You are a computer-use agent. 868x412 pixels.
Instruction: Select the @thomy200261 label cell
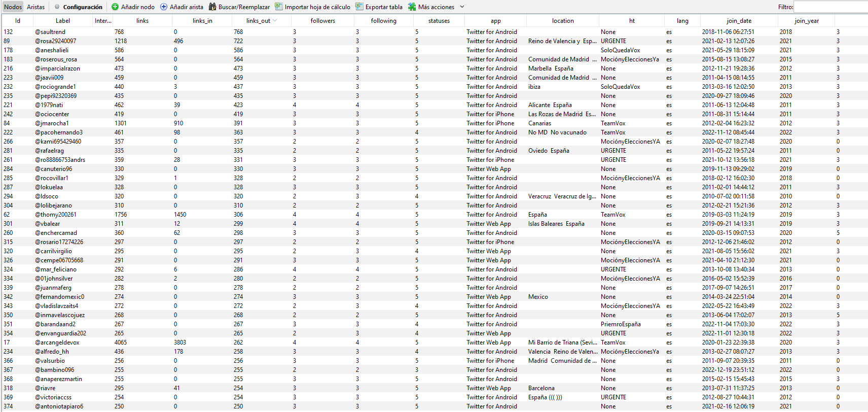[x=56, y=215]
